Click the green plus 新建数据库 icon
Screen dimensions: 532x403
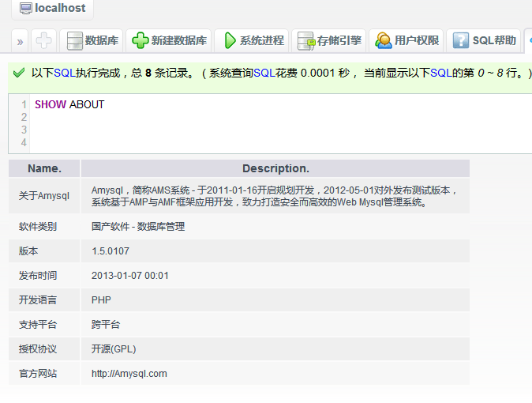coord(140,40)
